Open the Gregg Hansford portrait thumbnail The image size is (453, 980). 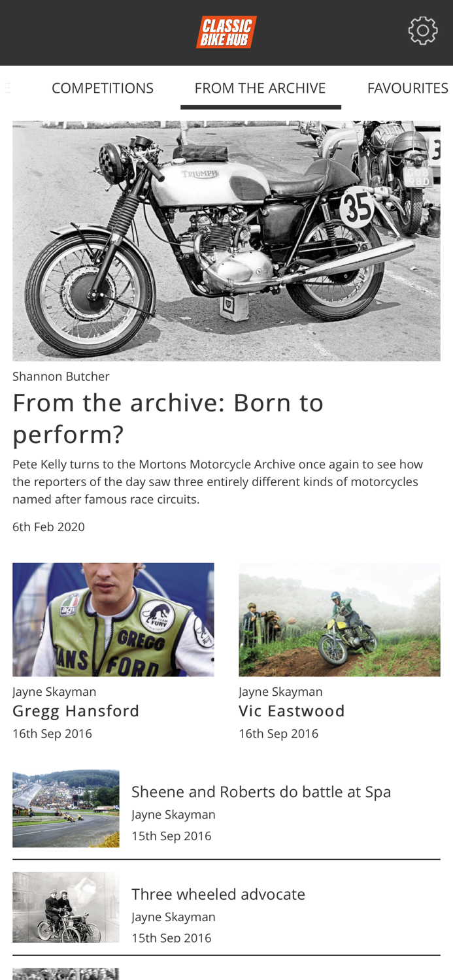coord(113,619)
